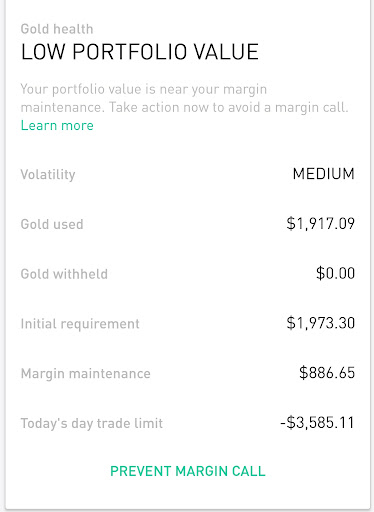Image resolution: width=374 pixels, height=512 pixels.
Task: Click the $0.00 gold withheld amount
Action: [x=335, y=274]
